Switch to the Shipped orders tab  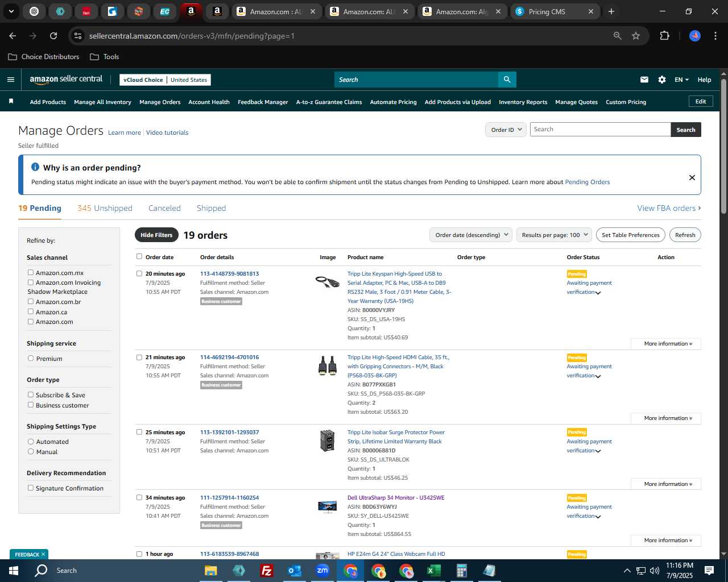[x=211, y=208]
